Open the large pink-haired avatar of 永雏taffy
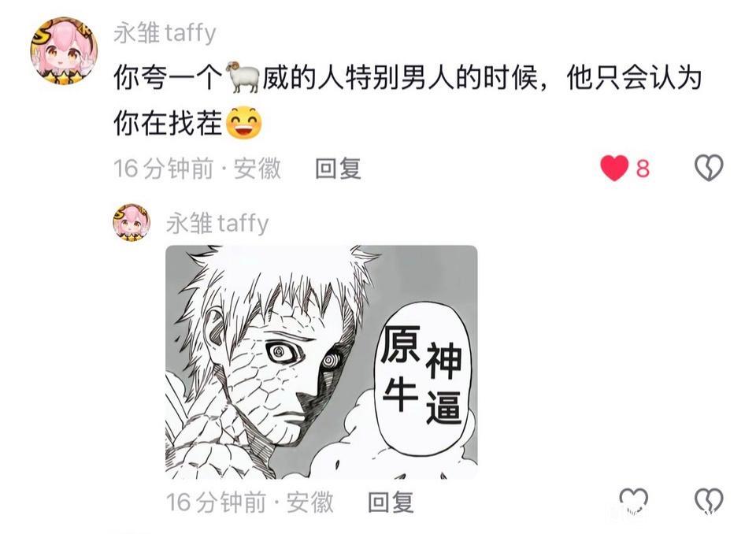756x534 pixels. (64, 50)
